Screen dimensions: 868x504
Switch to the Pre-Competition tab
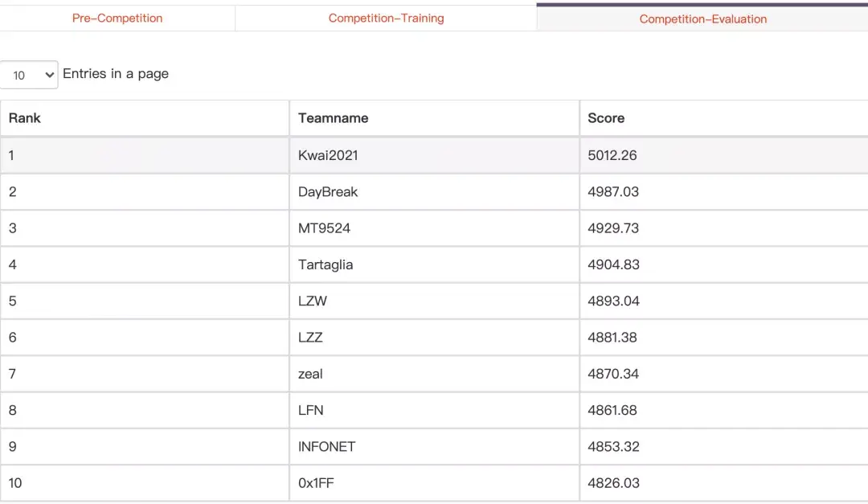[117, 18]
